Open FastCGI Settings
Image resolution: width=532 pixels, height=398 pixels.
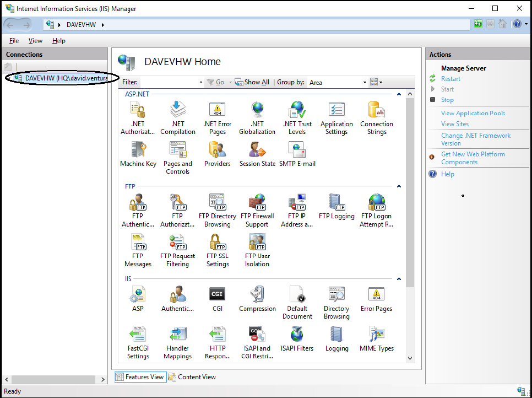[x=138, y=342]
